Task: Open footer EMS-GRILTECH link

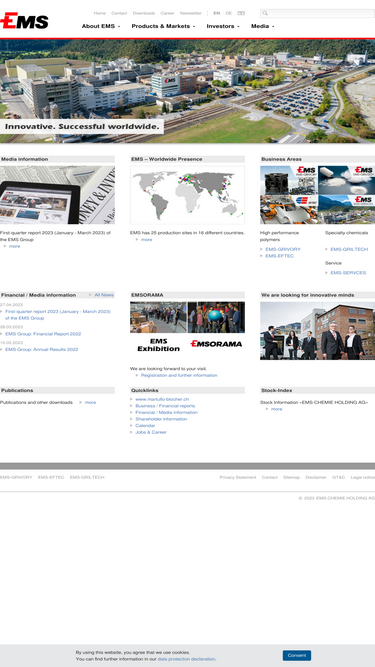Action: click(87, 477)
